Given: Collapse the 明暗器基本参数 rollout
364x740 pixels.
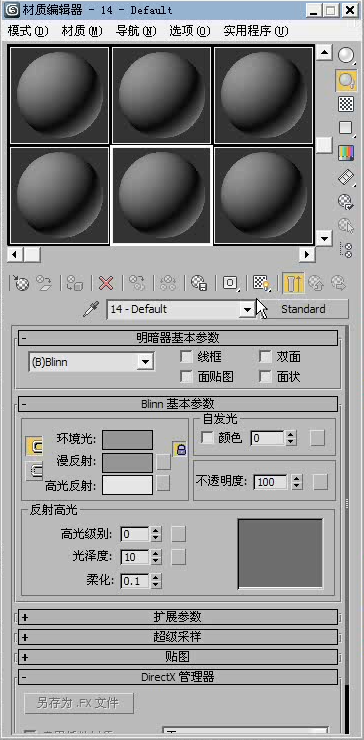Looking at the screenshot, I should pos(178,338).
